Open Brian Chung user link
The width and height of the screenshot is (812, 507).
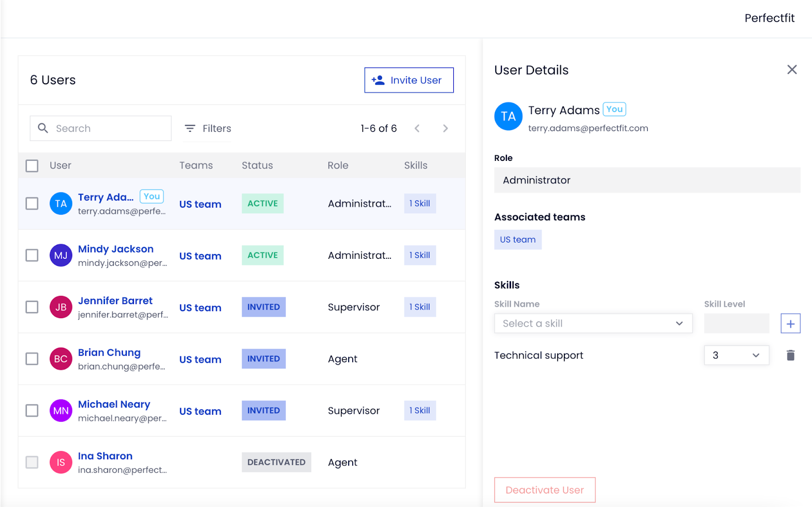click(x=109, y=353)
